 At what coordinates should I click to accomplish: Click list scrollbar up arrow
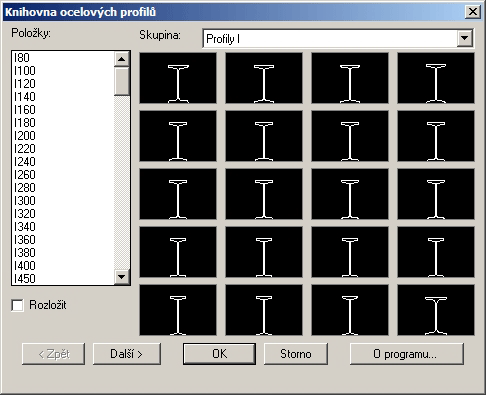point(122,59)
